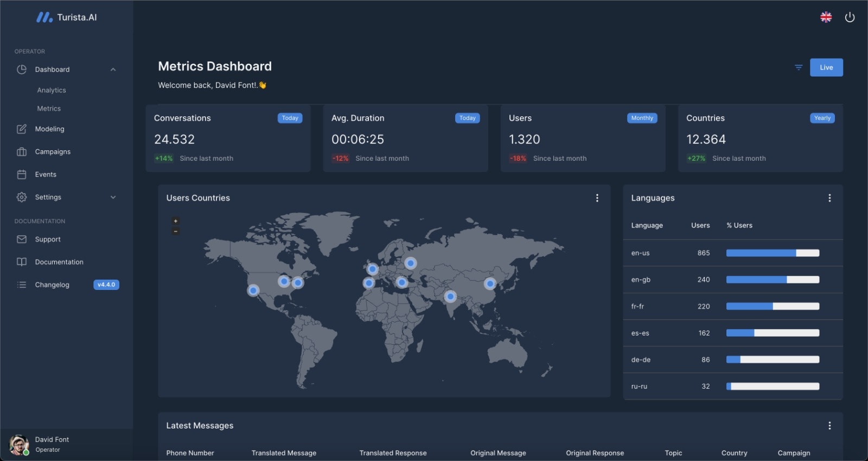Expand the Settings menu chevron
Viewport: 868px width, 461px height.
(x=113, y=197)
